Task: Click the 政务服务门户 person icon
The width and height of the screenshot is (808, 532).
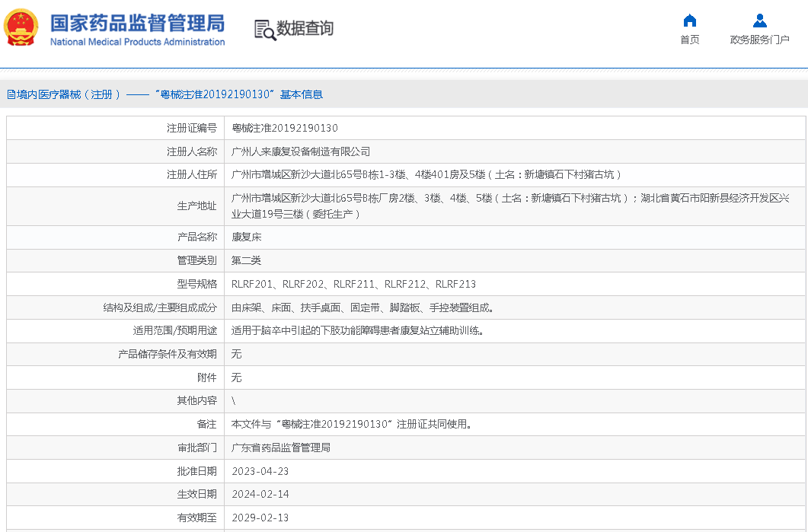Action: pyautogui.click(x=759, y=21)
